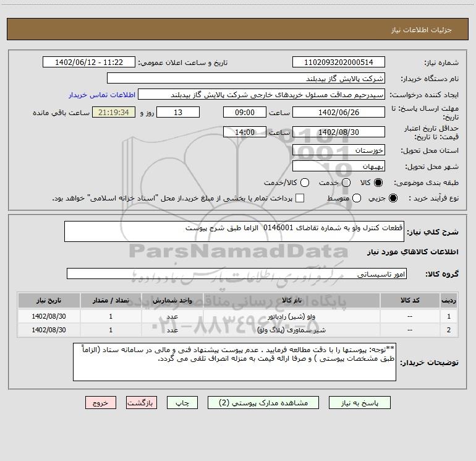Click the اطلاعات کالاهای مورد نیاز heading
The width and height of the screenshot is (476, 461).
pyautogui.click(x=413, y=252)
